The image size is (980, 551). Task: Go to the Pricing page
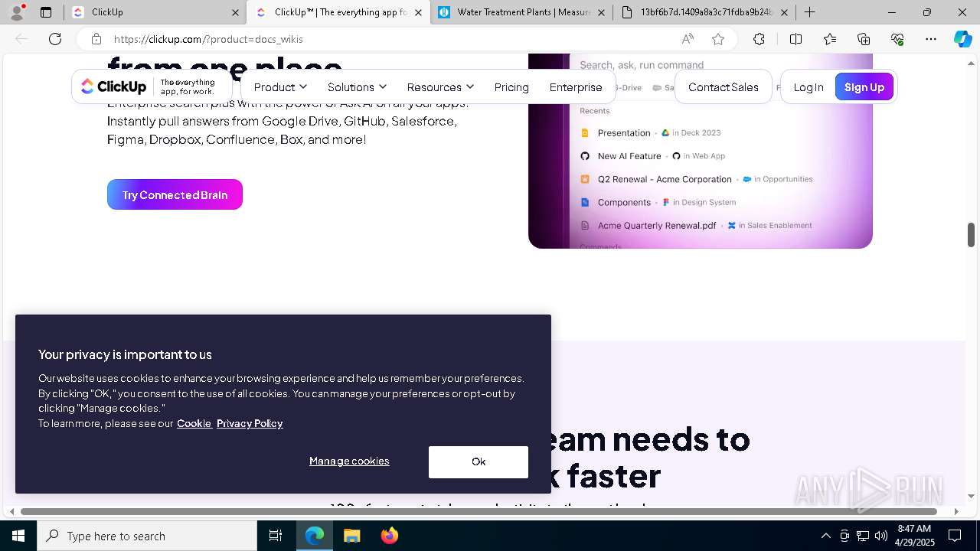pyautogui.click(x=511, y=87)
